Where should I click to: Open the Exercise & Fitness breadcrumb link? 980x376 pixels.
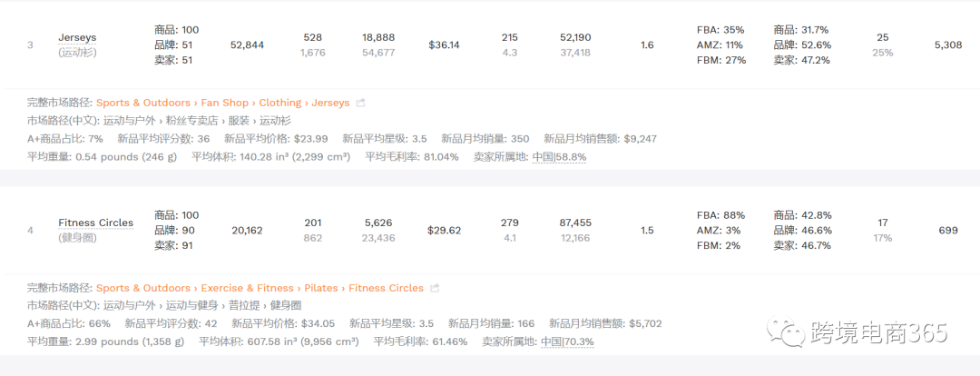[x=248, y=289]
